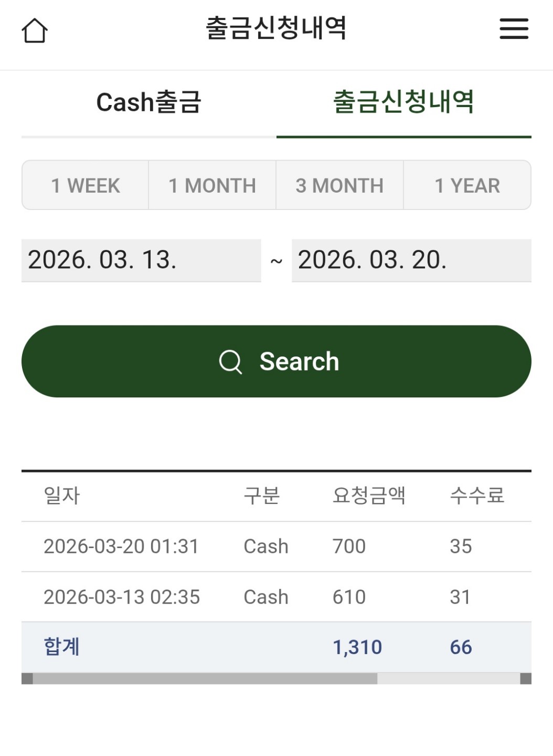Click the magnifier icon in Search button
Viewport: 553px width, 756px height.
[x=230, y=362]
